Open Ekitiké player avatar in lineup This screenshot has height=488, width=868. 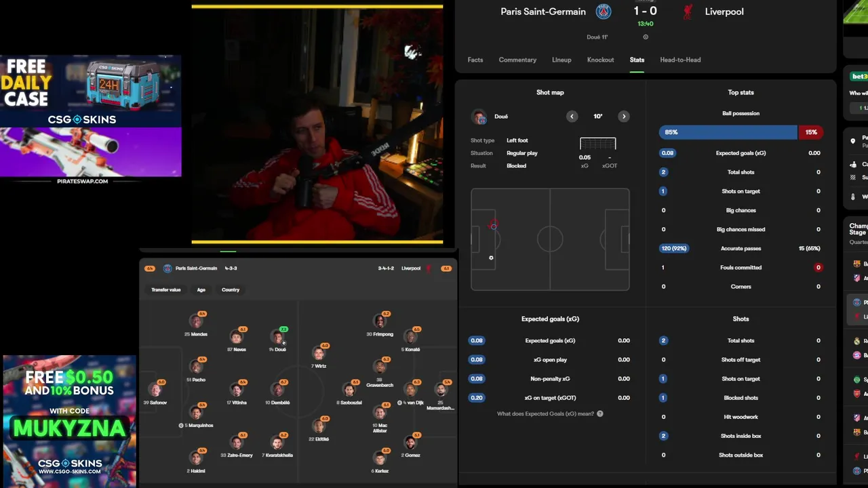click(319, 426)
